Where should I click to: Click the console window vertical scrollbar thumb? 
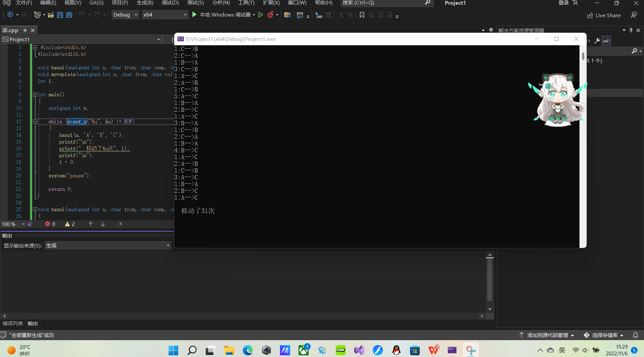(x=583, y=56)
